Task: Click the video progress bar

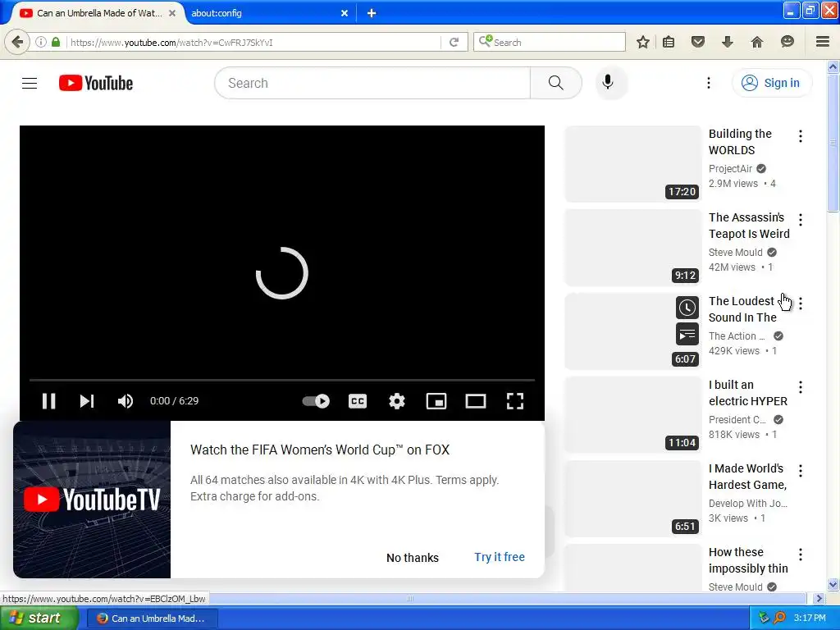Action: [x=282, y=380]
